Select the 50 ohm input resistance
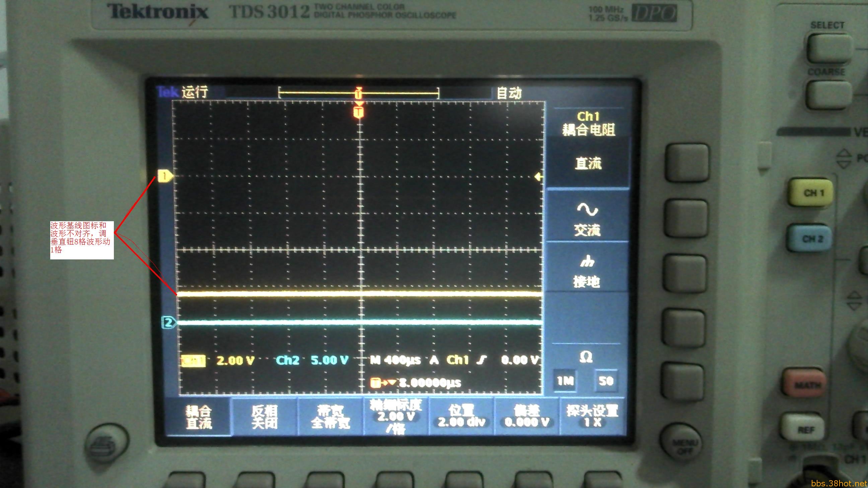The height and width of the screenshot is (488, 868). [606, 381]
